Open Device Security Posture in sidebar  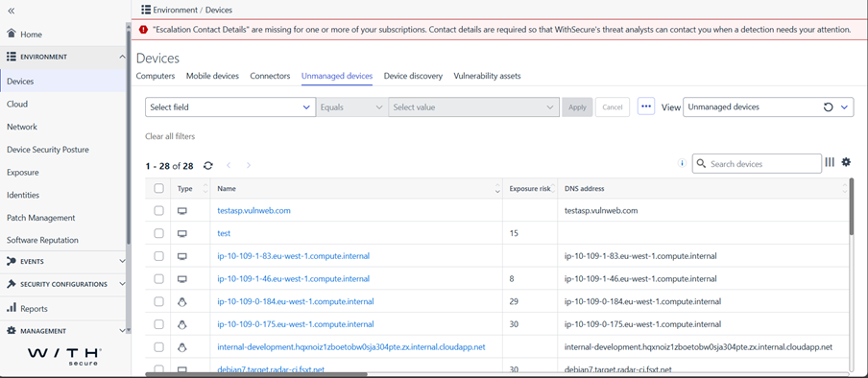48,150
